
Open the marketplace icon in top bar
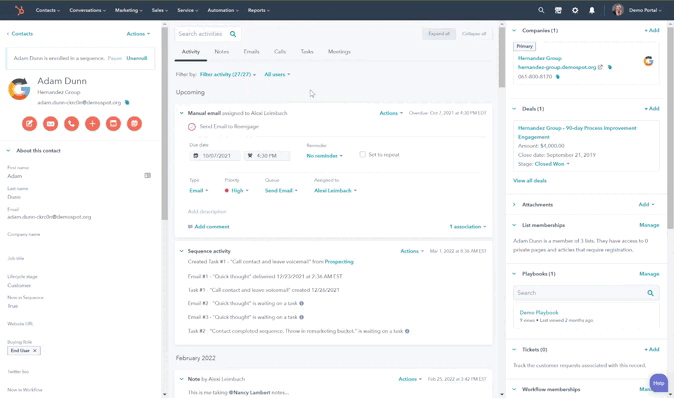[x=558, y=10]
